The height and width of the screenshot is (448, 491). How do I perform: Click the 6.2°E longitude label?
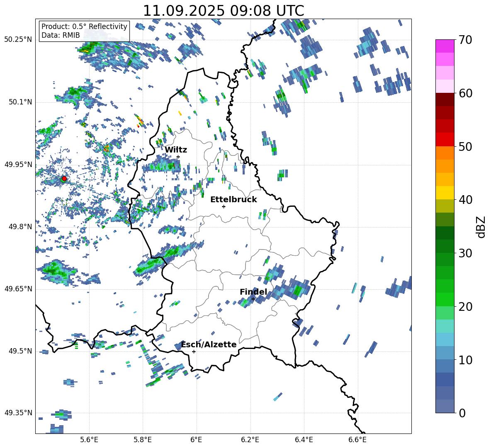point(250,440)
